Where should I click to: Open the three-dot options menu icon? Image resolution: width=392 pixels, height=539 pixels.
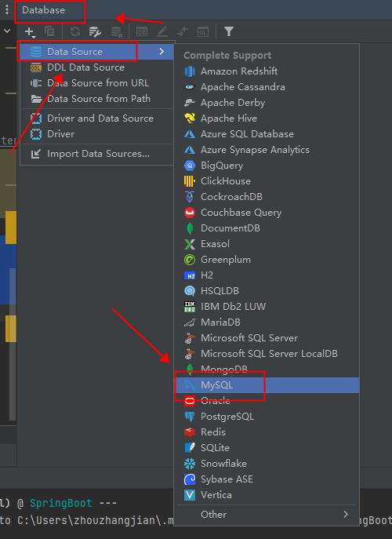click(7, 9)
